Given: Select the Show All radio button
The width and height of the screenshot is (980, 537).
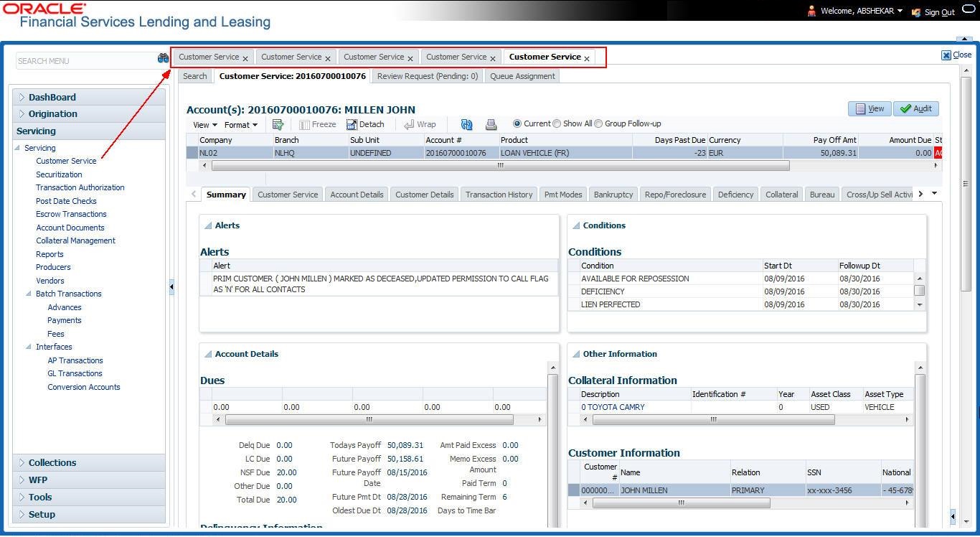Looking at the screenshot, I should (x=557, y=123).
